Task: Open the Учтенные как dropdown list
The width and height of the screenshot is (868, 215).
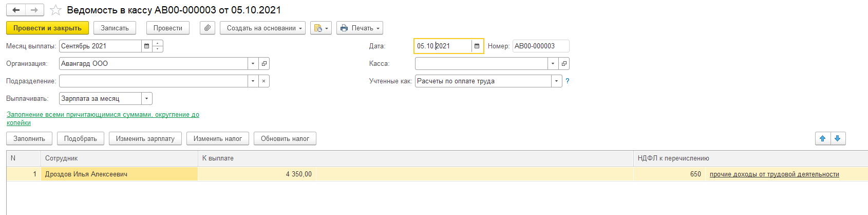Action: coord(556,81)
